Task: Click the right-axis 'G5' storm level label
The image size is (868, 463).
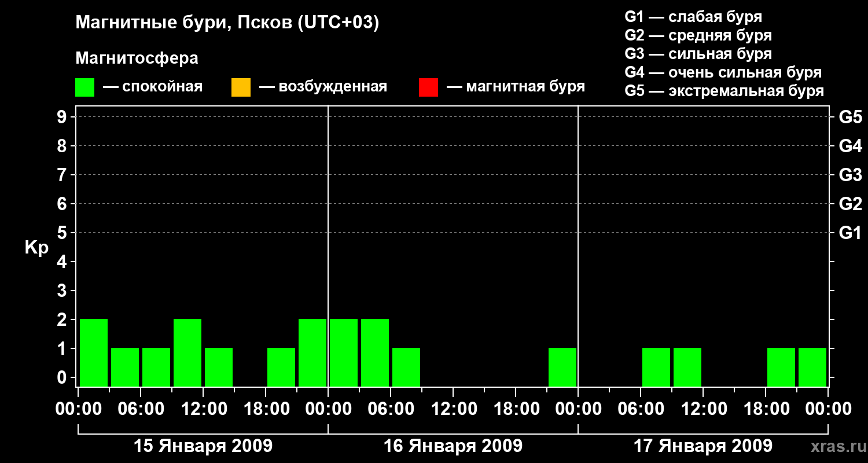Action: point(851,117)
